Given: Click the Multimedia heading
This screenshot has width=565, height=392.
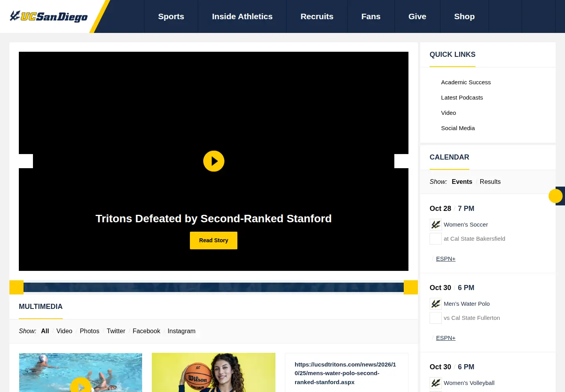Looking at the screenshot, I should (41, 307).
